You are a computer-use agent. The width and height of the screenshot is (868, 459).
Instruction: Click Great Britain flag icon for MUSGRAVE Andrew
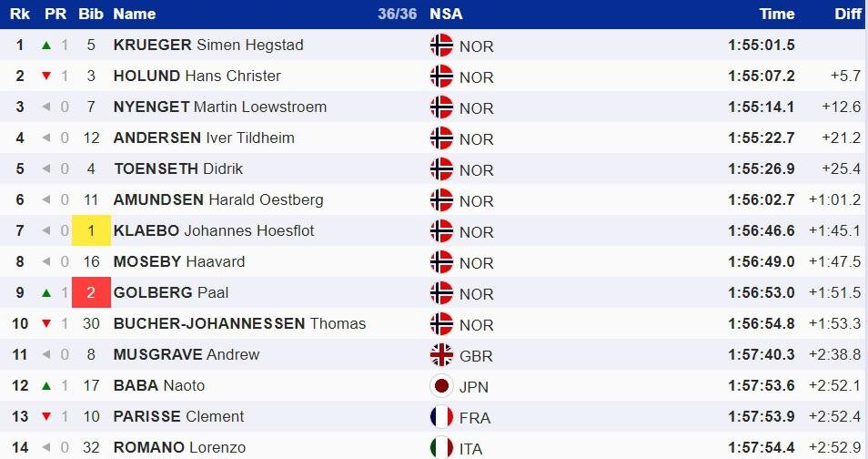click(x=441, y=355)
